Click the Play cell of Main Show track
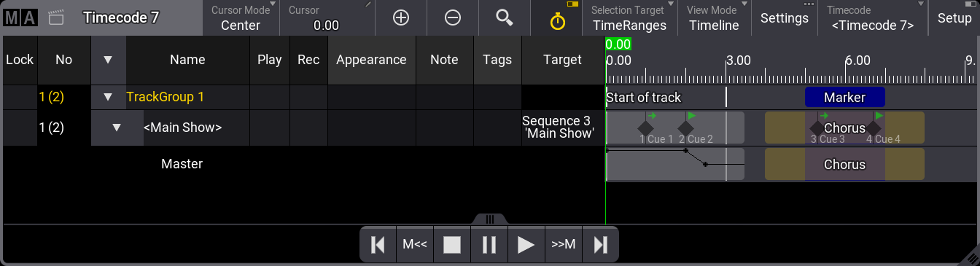The image size is (980, 266). [x=270, y=128]
